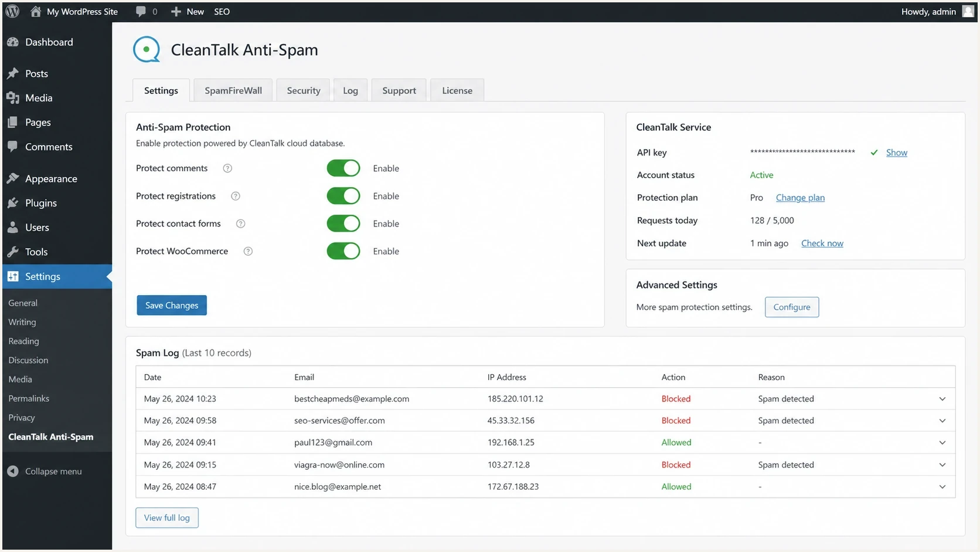Viewport: 980px width, 552px height.
Task: Open the Discussion settings submenu
Action: [28, 360]
